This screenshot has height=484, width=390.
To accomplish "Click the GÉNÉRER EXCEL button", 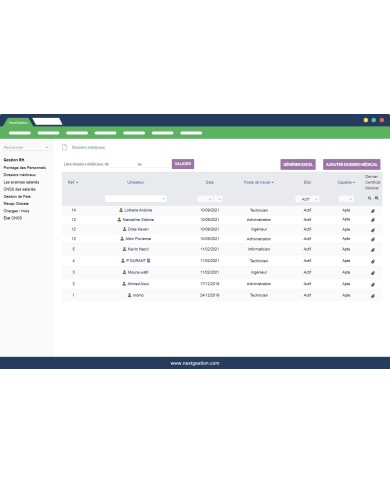I will click(298, 164).
